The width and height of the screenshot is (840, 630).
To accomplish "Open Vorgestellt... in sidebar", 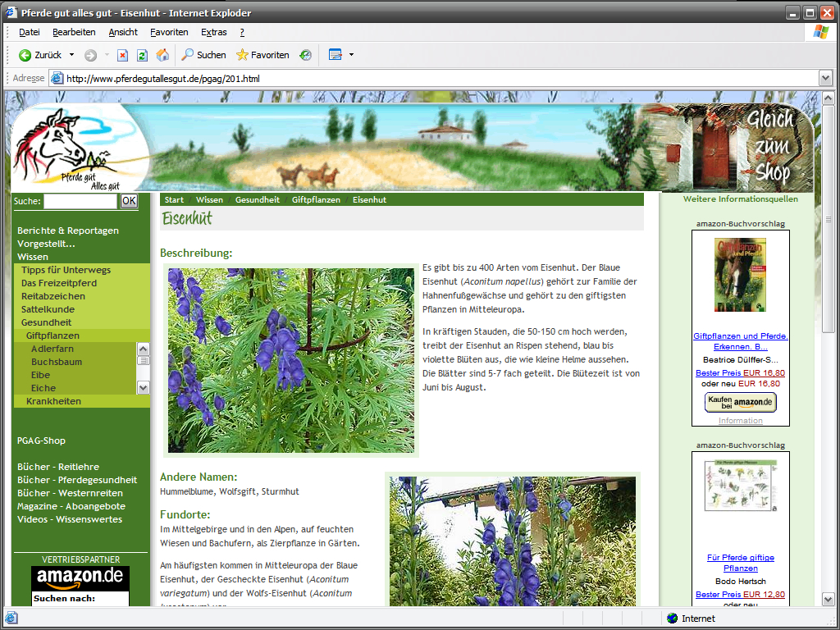I will tap(46, 244).
